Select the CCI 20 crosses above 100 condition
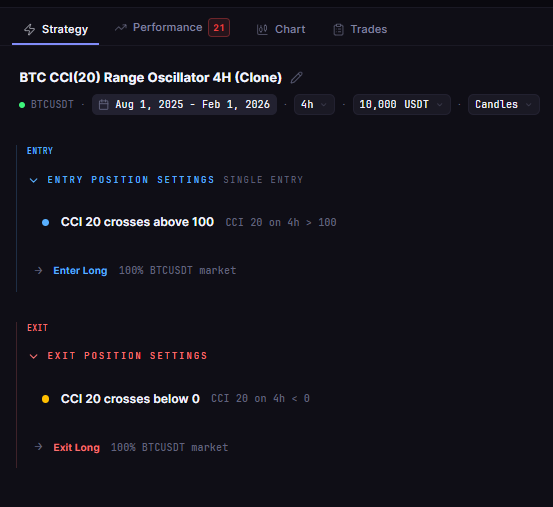 (137, 222)
